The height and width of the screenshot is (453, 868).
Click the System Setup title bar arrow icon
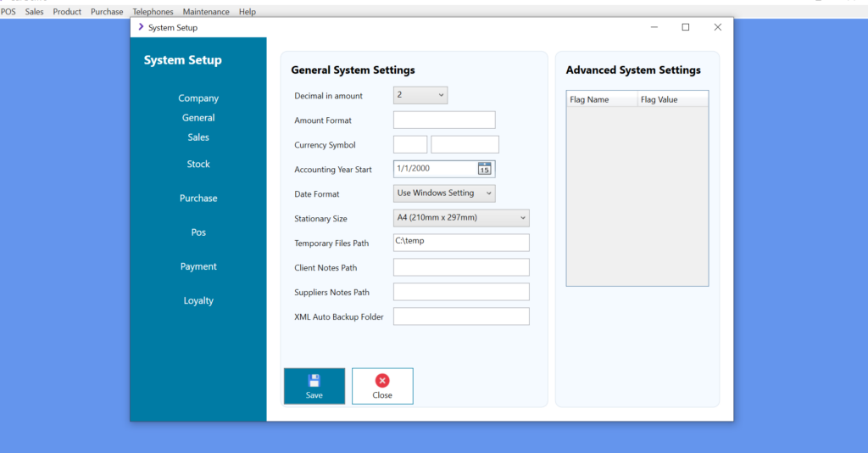[141, 27]
